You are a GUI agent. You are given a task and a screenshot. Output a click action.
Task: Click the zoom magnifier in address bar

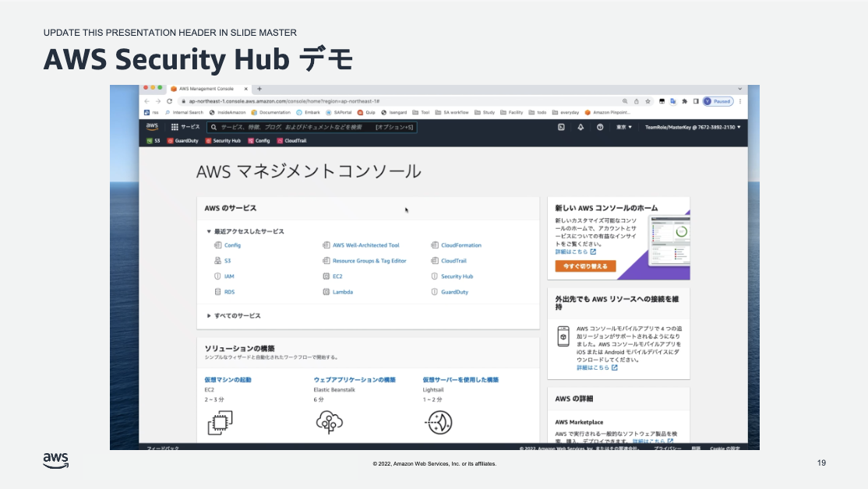pyautogui.click(x=625, y=101)
